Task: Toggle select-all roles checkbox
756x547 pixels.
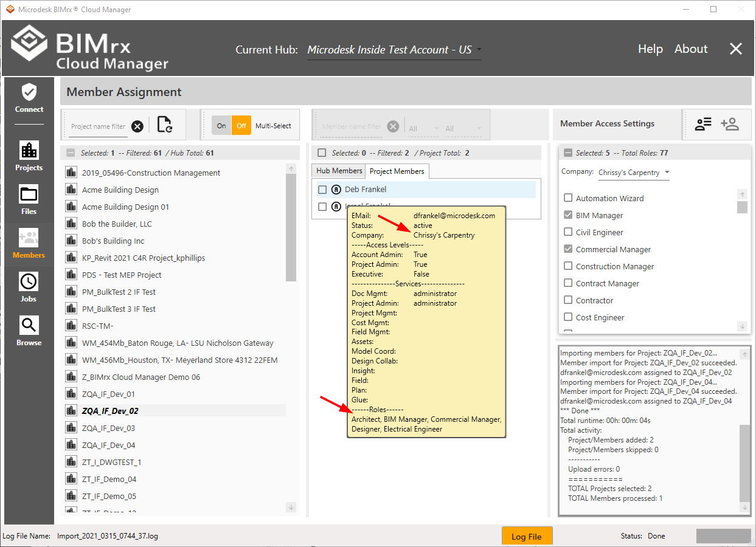Action: 568,153
